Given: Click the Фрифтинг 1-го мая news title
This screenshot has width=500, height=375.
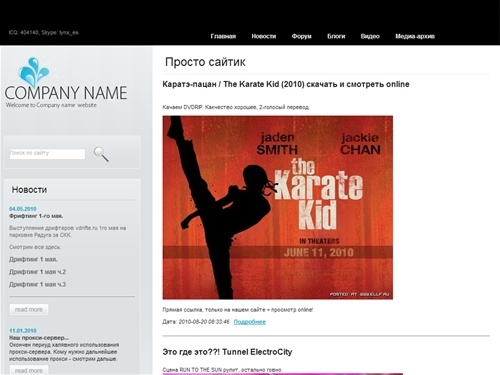Looking at the screenshot, I should point(36,216).
